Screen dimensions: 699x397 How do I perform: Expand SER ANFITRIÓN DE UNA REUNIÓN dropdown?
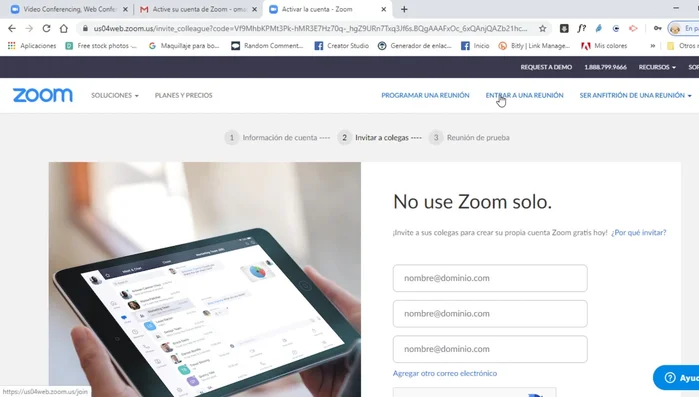(x=635, y=95)
